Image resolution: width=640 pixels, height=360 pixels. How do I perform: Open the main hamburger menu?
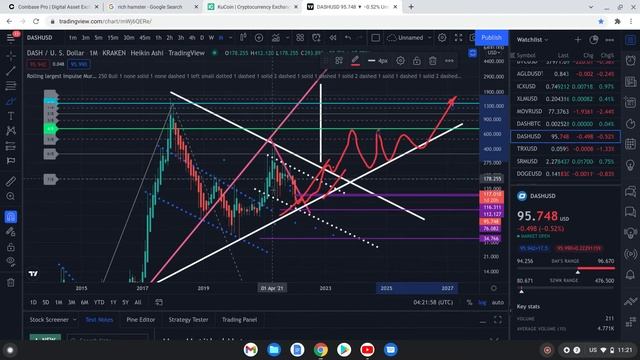11,38
